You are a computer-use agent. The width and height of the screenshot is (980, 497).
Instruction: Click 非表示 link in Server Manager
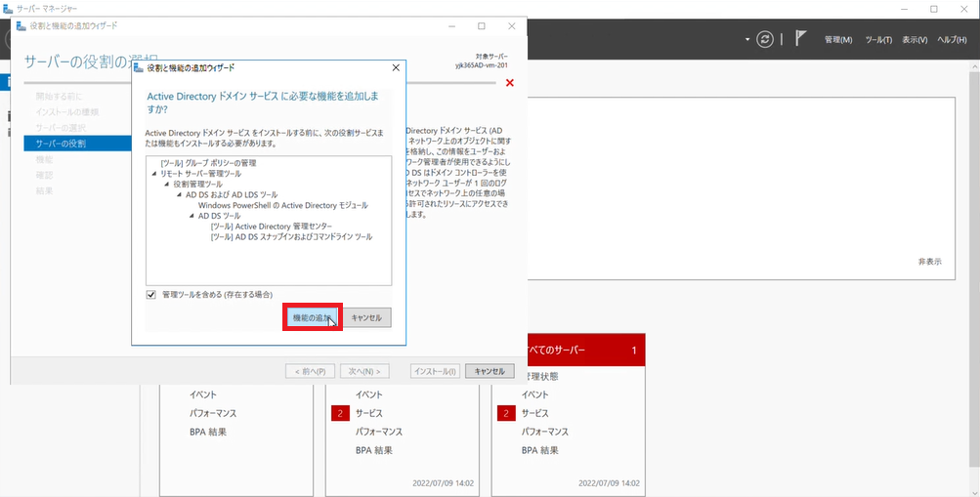929,263
